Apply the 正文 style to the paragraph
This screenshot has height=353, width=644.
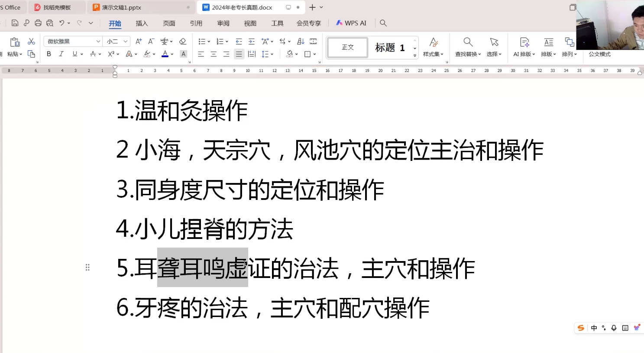tap(347, 48)
